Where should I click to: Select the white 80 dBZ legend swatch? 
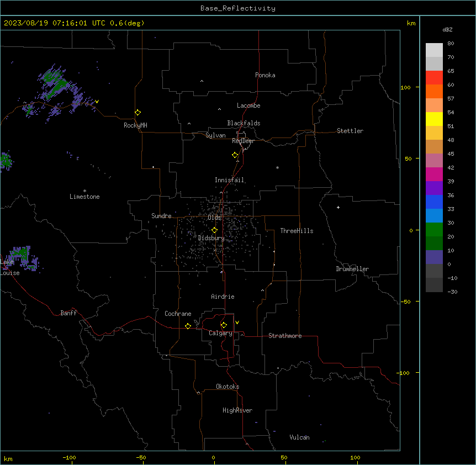(x=434, y=50)
